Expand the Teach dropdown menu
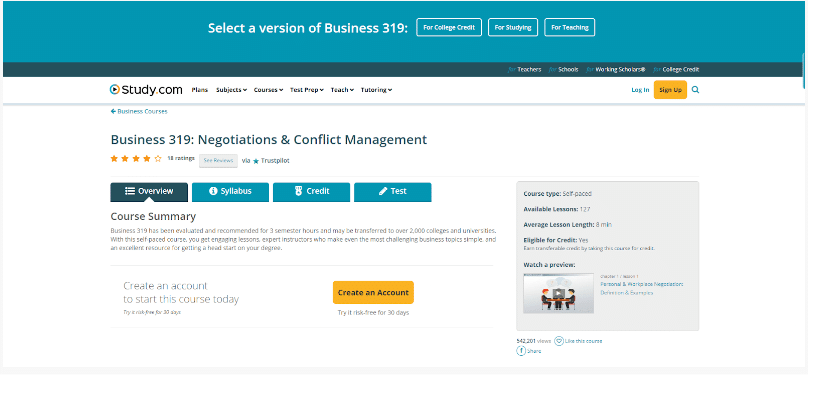 pyautogui.click(x=342, y=90)
